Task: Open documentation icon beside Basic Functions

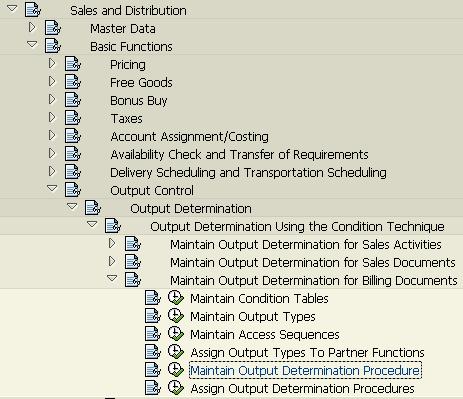Action: [53, 46]
